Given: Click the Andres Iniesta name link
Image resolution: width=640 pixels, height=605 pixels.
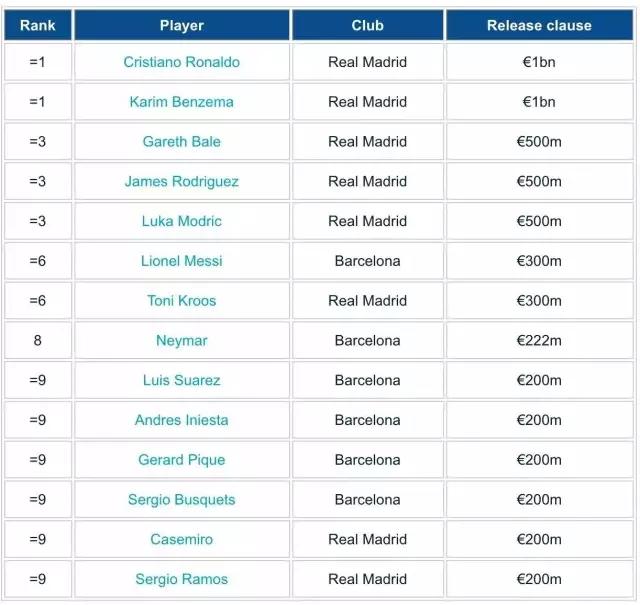Looking at the screenshot, I should pos(181,420).
